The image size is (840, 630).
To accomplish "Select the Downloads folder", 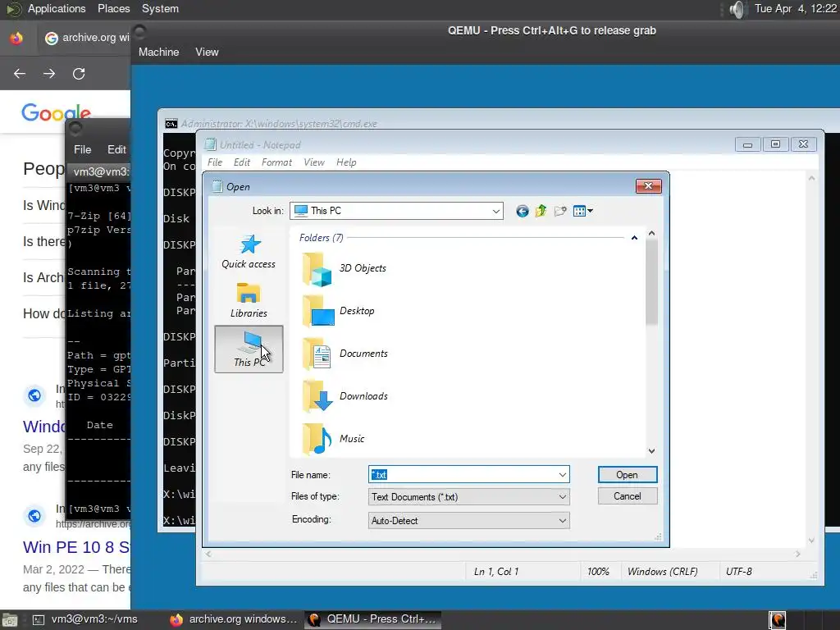I will 345,396.
